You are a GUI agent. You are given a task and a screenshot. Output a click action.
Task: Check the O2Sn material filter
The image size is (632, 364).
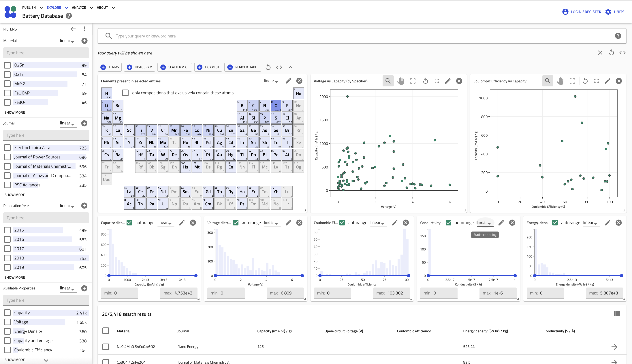[7, 65]
